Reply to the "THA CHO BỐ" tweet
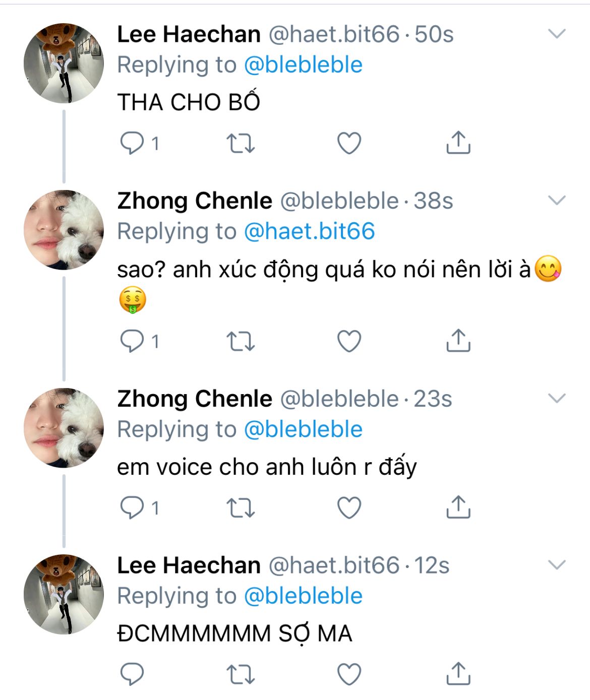The width and height of the screenshot is (590, 700). click(132, 143)
